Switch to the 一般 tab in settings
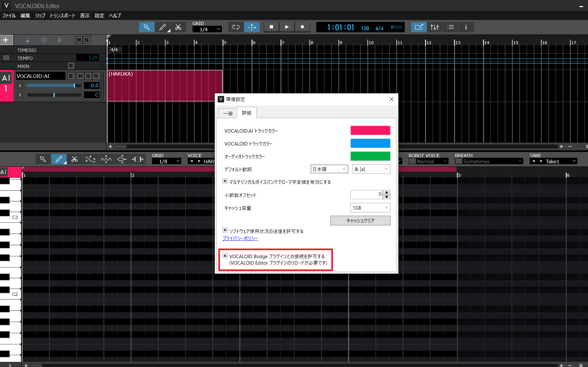Image resolution: width=588 pixels, height=367 pixels. [x=227, y=113]
